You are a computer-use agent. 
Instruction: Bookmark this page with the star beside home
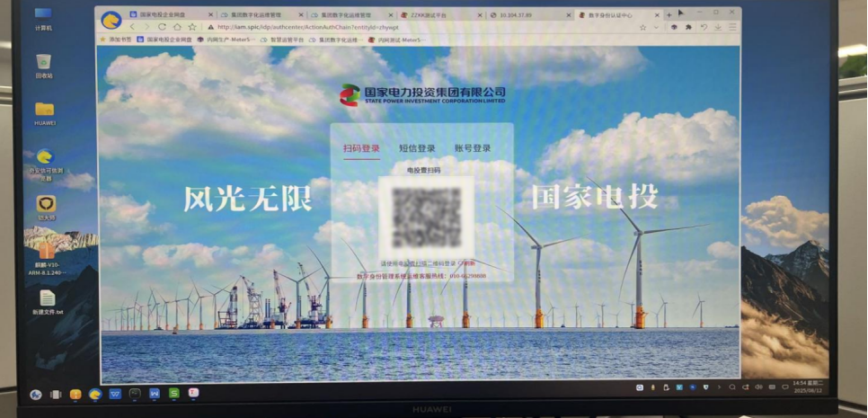pos(192,27)
